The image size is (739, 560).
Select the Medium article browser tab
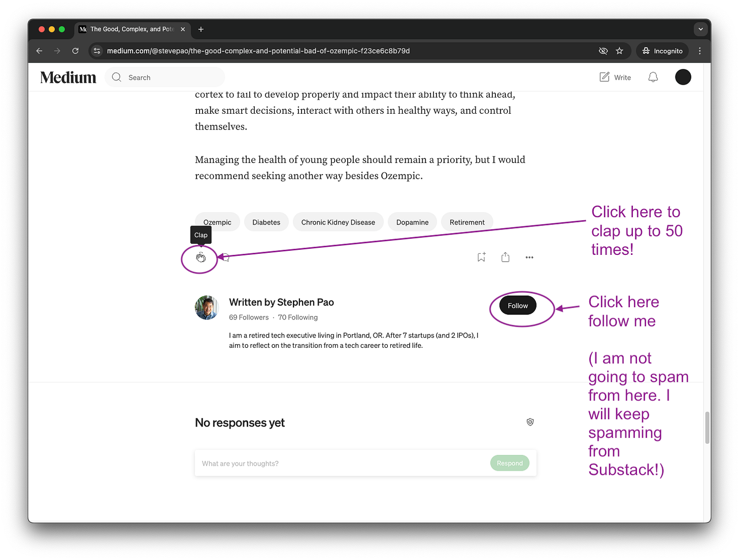point(132,29)
